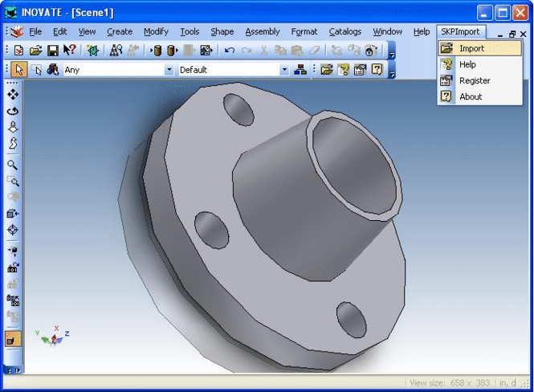
Task: Click the picture export icon next to cylinders
Action: tap(206, 51)
